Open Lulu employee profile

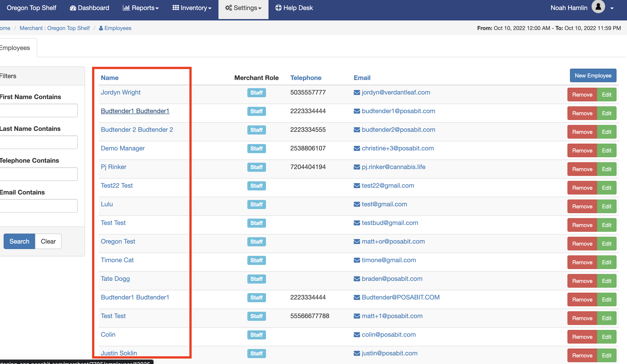(x=107, y=204)
